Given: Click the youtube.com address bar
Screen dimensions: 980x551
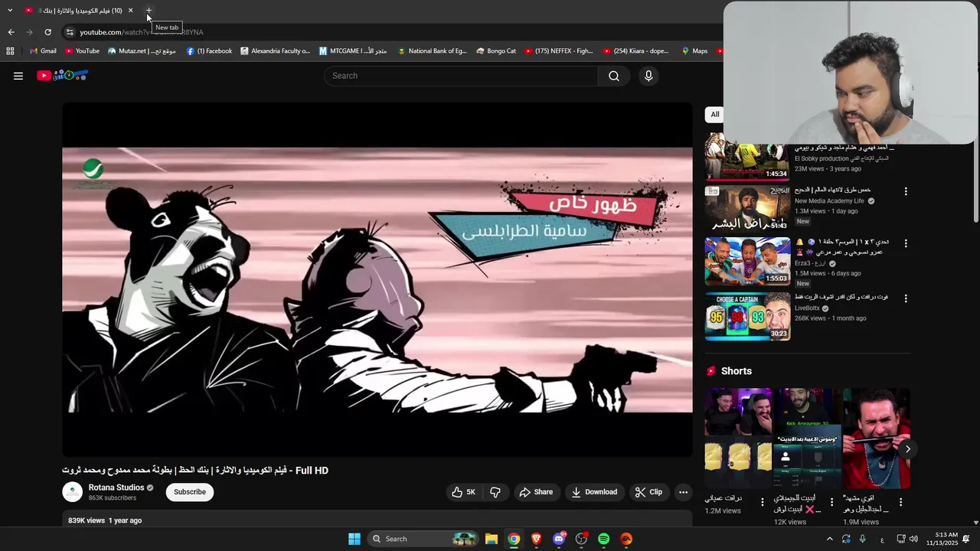Looking at the screenshot, I should coord(383,32).
